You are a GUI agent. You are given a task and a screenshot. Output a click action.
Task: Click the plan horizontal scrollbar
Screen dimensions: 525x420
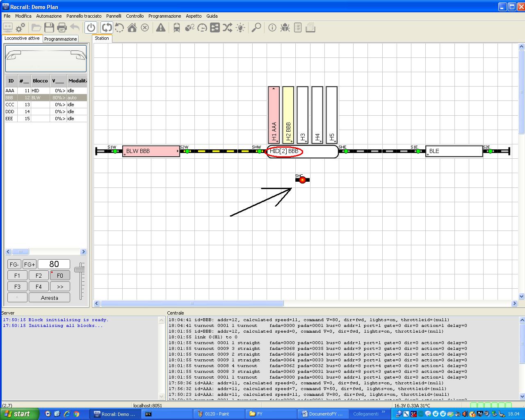192,304
